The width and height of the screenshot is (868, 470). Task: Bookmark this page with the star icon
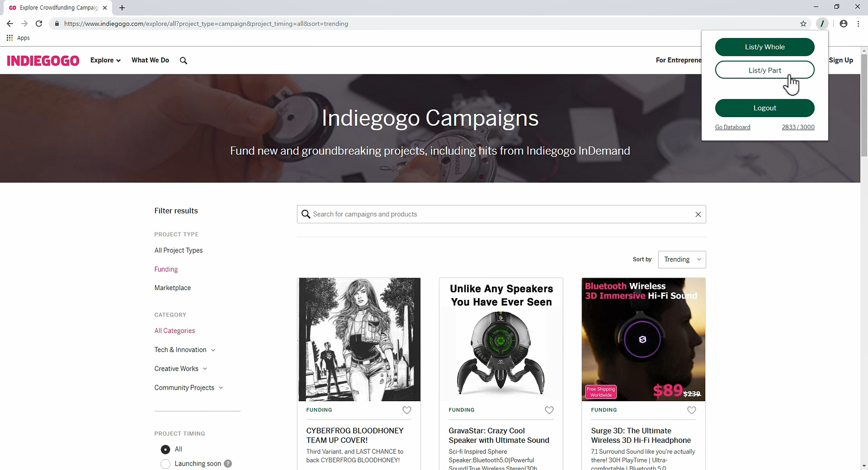tap(803, 23)
